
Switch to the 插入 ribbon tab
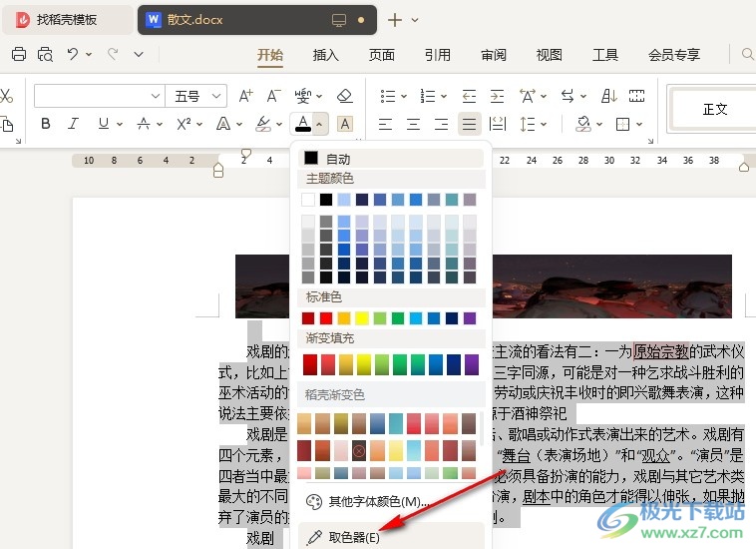(325, 55)
